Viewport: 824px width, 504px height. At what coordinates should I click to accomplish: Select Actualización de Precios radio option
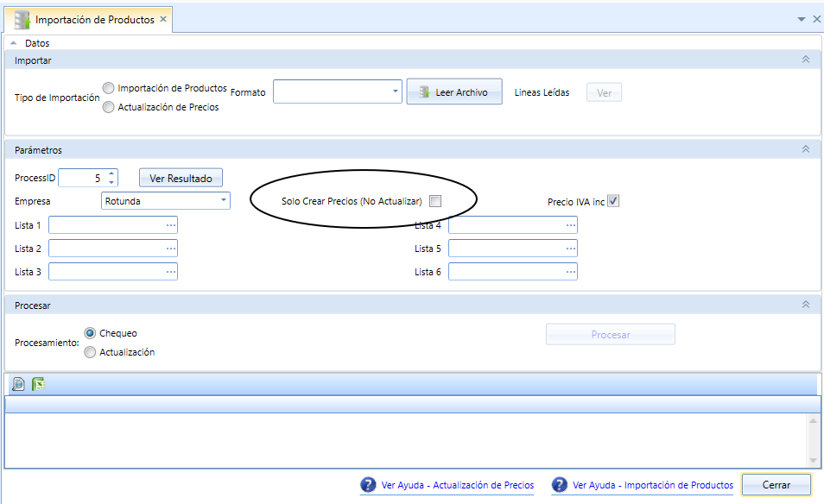(x=108, y=107)
